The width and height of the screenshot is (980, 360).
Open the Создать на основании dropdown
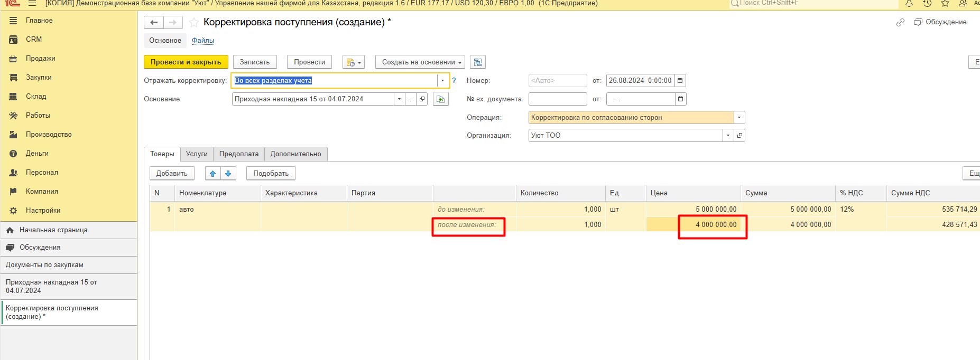coord(420,62)
